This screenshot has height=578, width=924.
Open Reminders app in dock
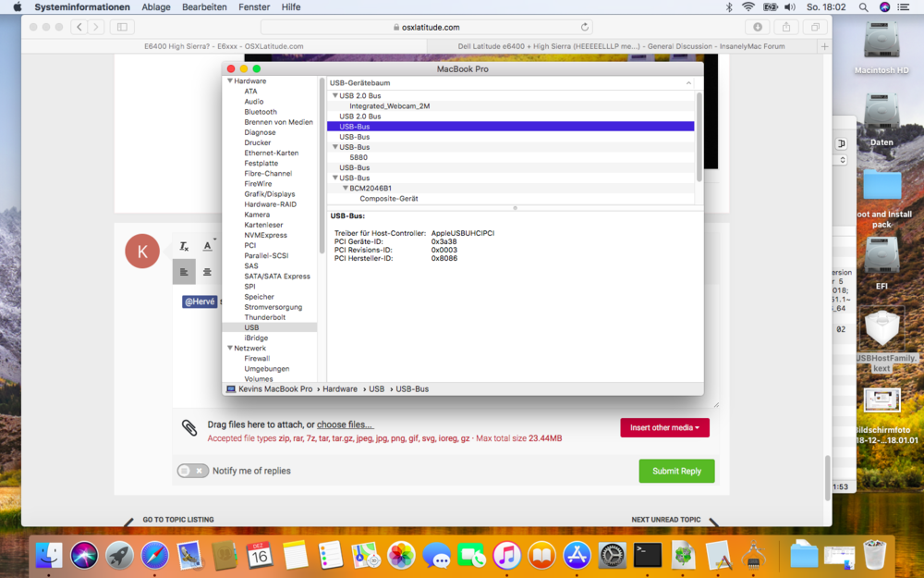(330, 556)
